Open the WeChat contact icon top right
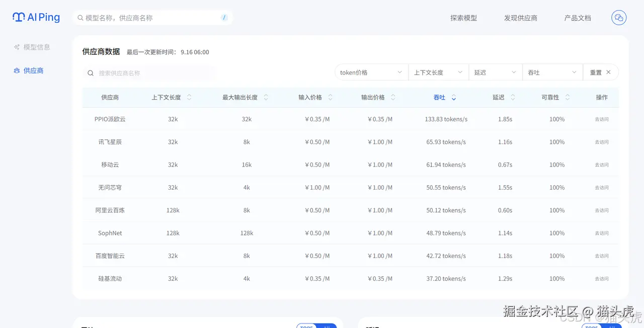 [618, 17]
